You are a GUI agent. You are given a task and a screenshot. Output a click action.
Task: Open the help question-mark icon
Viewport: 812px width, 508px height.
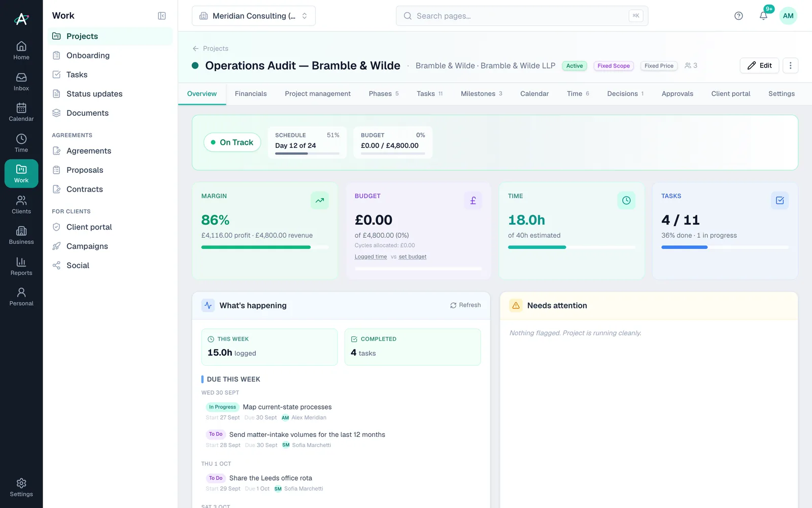tap(738, 16)
